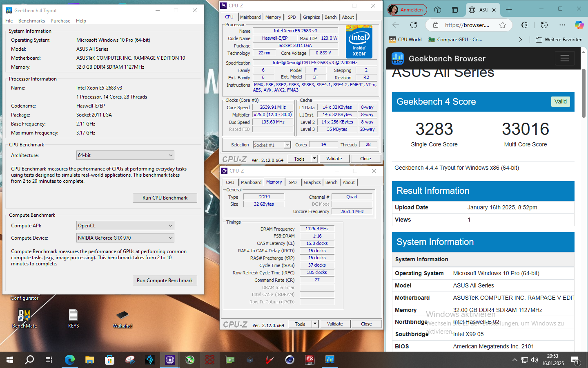Switch to Graphics tab in upper CPU-Z
The width and height of the screenshot is (588, 368).
312,17
